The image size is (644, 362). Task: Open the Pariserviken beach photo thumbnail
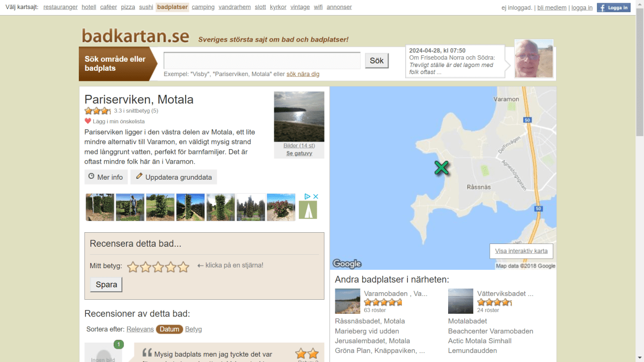(299, 116)
